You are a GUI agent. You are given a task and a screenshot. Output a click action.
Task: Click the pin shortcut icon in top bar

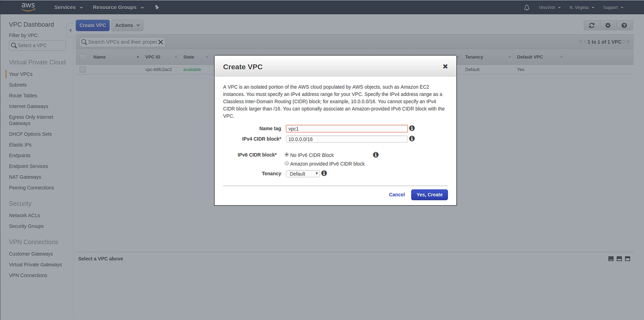tap(157, 7)
